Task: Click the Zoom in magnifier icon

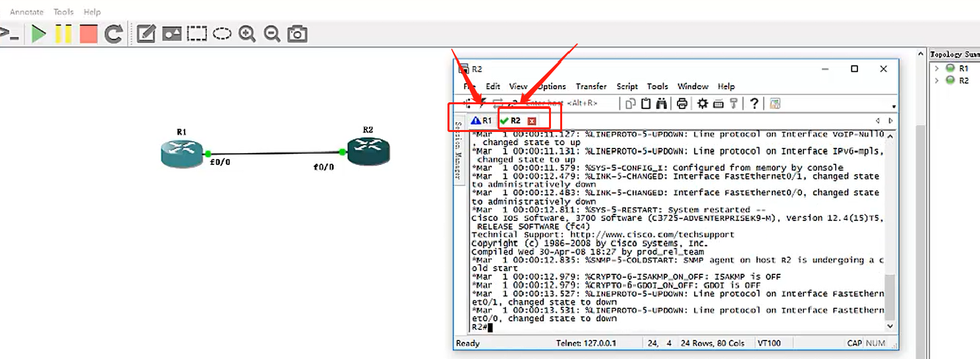Action: 247,34
